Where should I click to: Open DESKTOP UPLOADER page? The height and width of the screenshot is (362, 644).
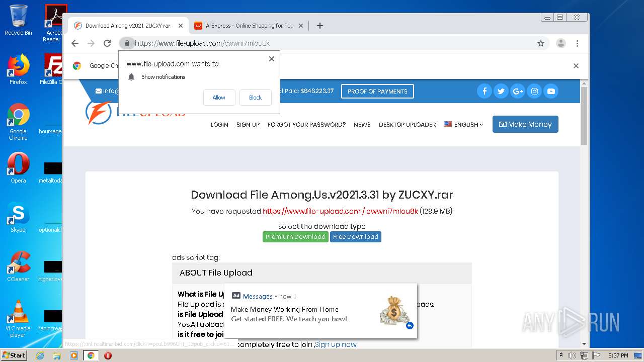408,125
